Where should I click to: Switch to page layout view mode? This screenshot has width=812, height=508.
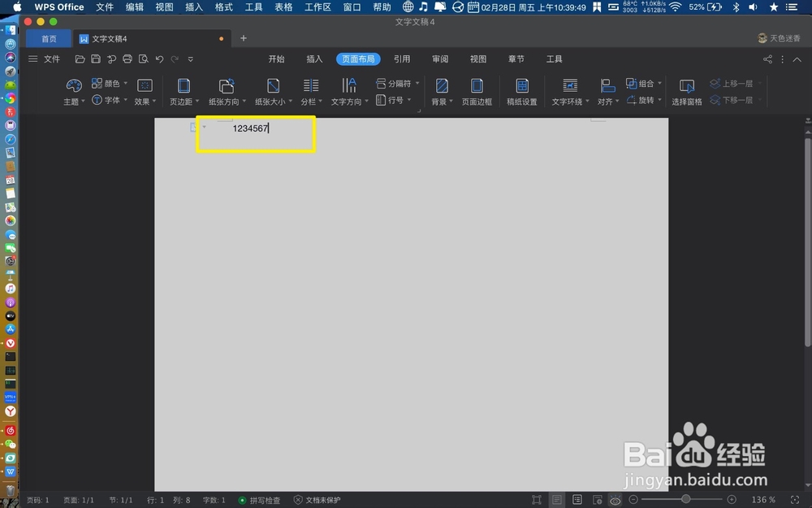pos(557,500)
